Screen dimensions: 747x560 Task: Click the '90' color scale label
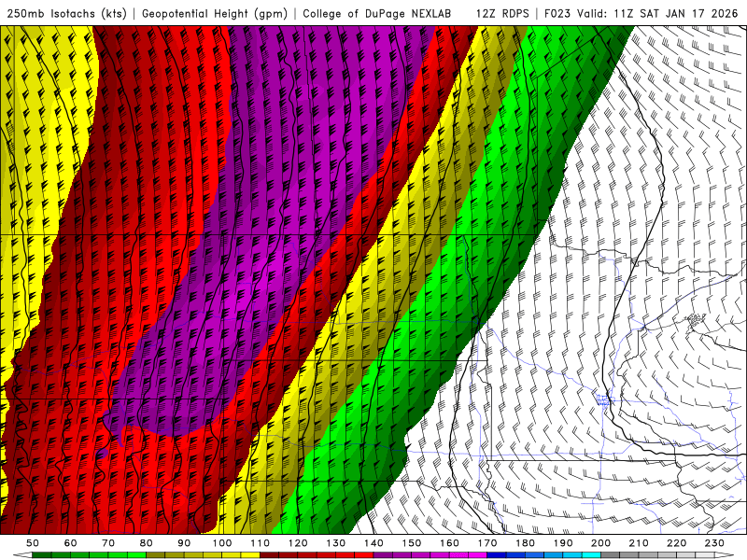coord(184,543)
